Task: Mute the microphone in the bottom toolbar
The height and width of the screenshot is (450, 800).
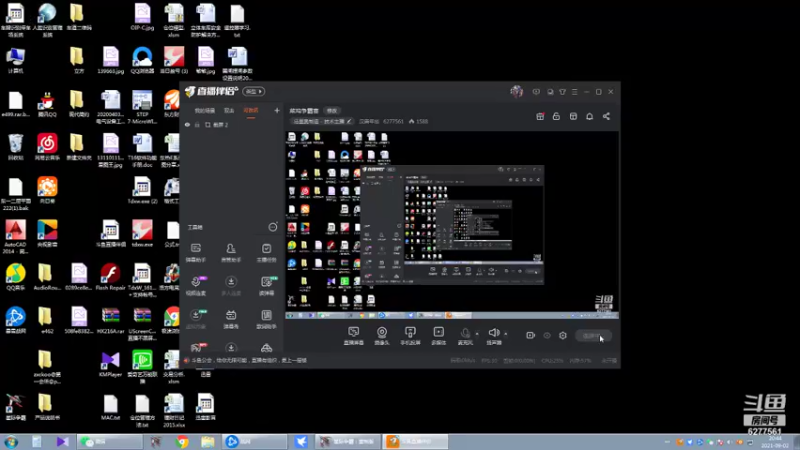Action: pos(465,336)
